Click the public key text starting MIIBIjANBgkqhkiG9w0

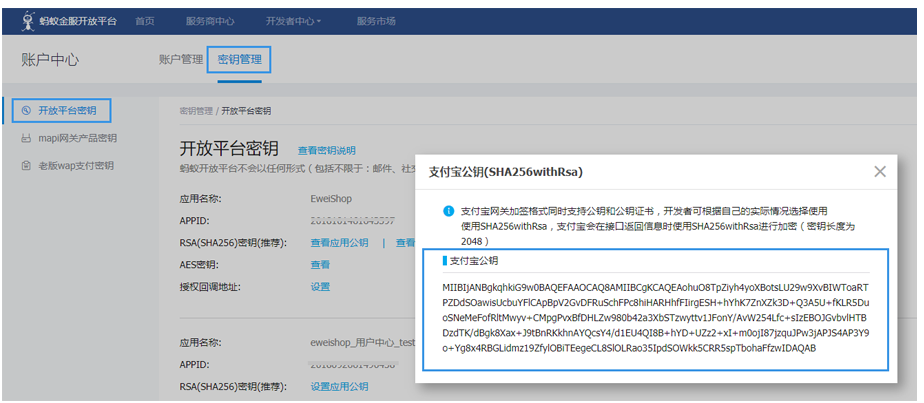[x=656, y=318]
